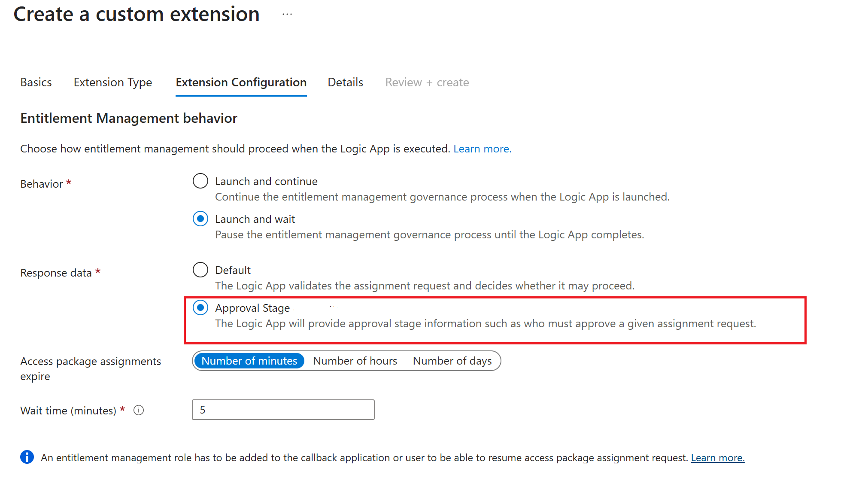Click the blue info icon in bottom banner
The height and width of the screenshot is (499, 868).
click(x=27, y=457)
